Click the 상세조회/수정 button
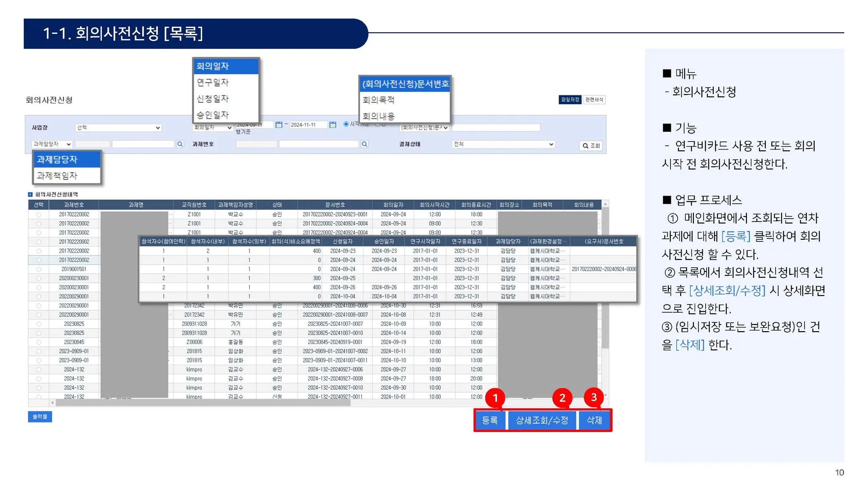868x488 pixels. (x=542, y=420)
